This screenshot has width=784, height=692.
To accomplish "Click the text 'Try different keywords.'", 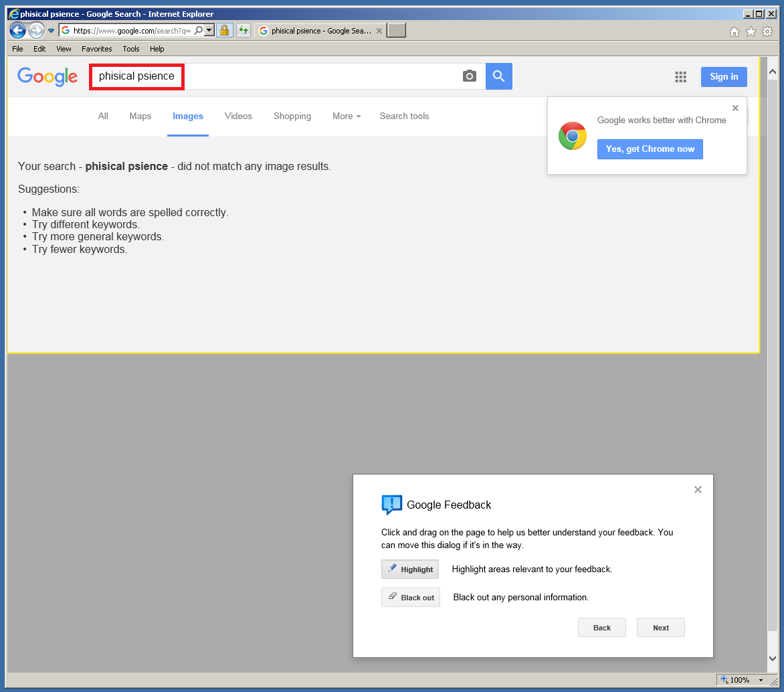I will coord(86,225).
